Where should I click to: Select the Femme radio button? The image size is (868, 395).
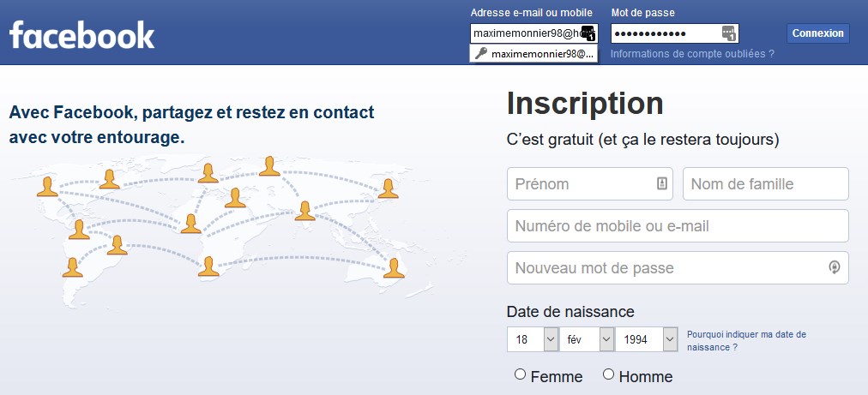click(520, 374)
